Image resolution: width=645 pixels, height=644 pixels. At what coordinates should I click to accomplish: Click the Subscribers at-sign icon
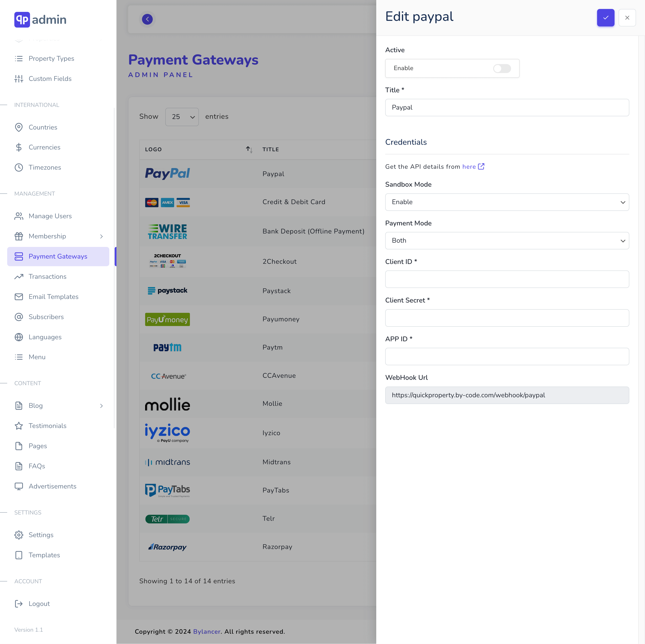click(19, 317)
